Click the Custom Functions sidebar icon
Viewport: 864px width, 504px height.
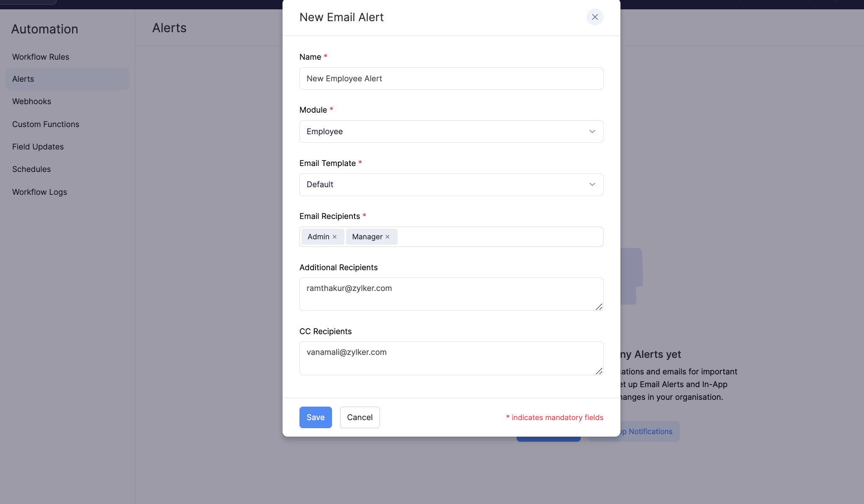(x=46, y=124)
